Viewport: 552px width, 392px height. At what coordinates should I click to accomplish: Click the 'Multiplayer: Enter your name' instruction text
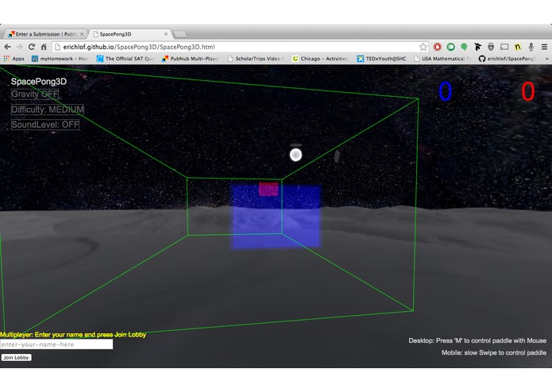pyautogui.click(x=73, y=334)
